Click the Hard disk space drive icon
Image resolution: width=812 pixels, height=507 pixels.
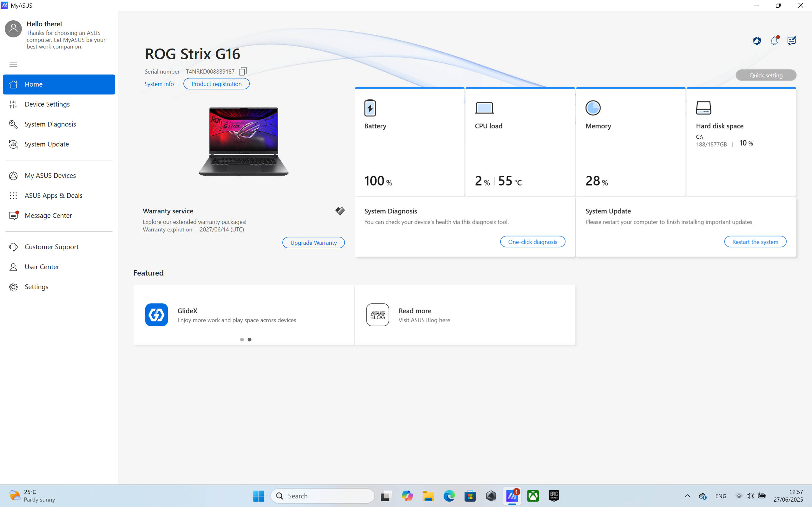tap(703, 108)
